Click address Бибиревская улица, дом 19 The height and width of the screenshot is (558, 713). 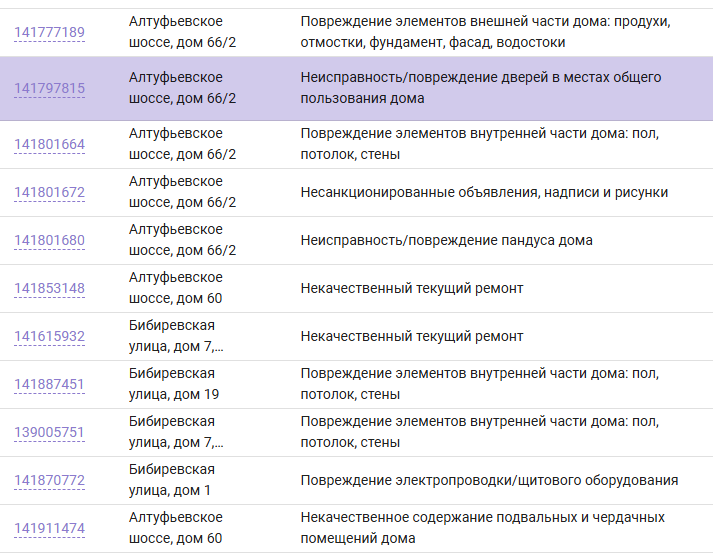(174, 384)
